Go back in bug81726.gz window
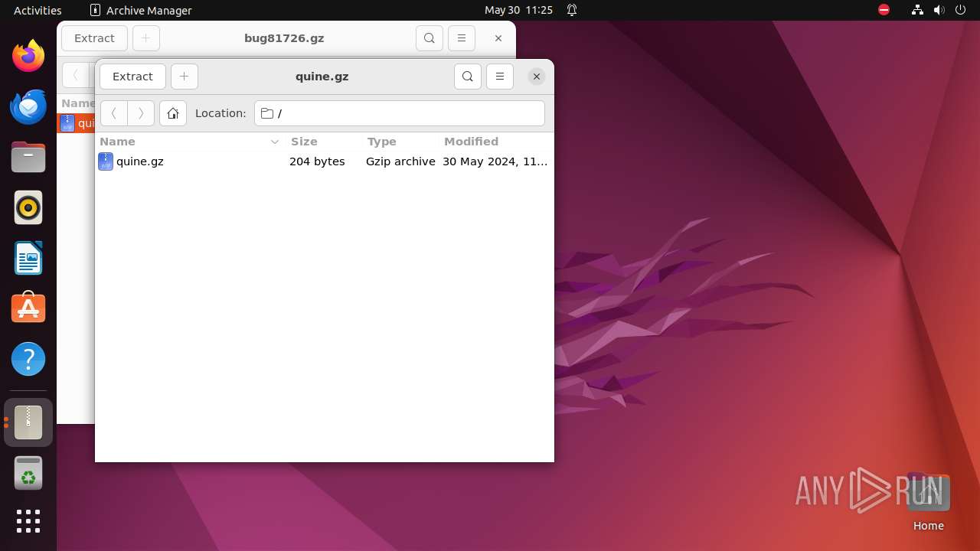The height and width of the screenshot is (551, 980). pos(76,75)
